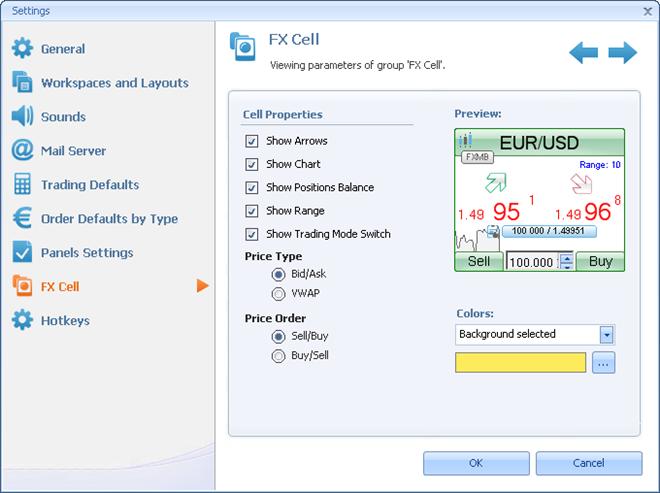The image size is (660, 493).
Task: Click the Workspaces and Layouts icon
Action: (x=22, y=82)
